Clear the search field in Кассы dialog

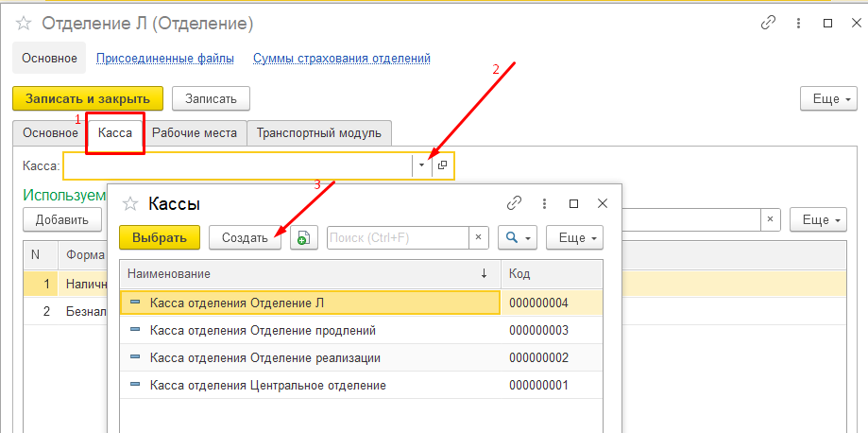(480, 238)
